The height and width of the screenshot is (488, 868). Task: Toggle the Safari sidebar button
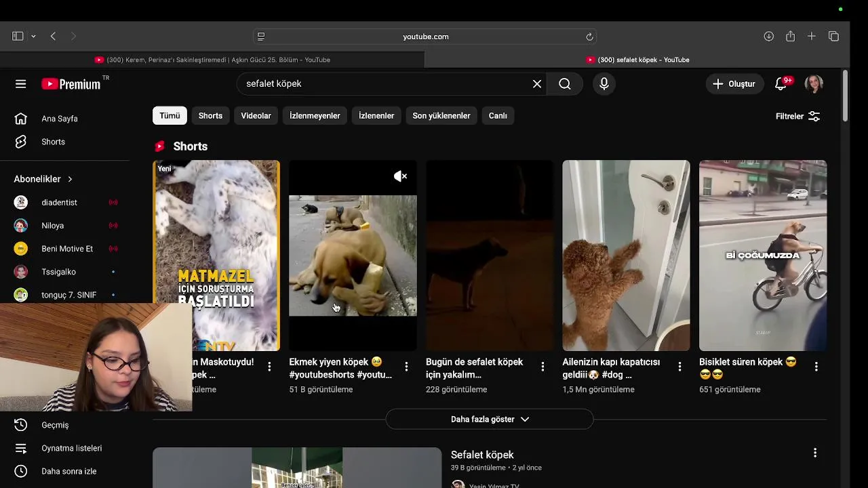point(18,37)
